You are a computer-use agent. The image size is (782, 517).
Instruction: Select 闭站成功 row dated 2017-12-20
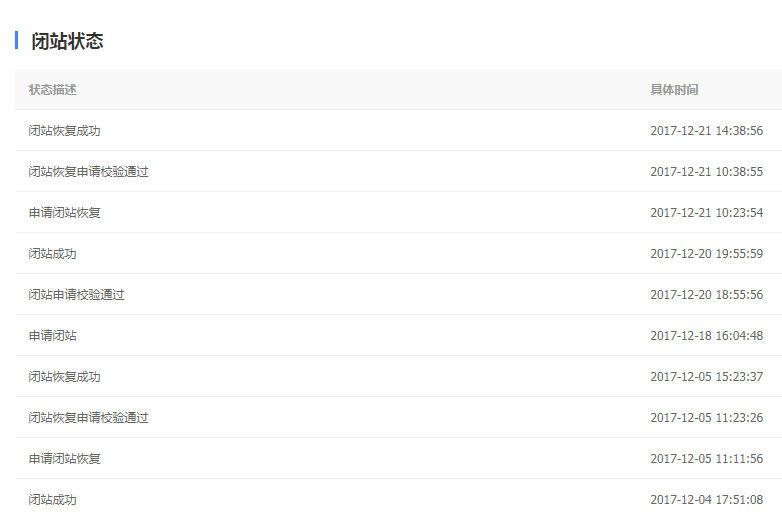click(x=398, y=253)
